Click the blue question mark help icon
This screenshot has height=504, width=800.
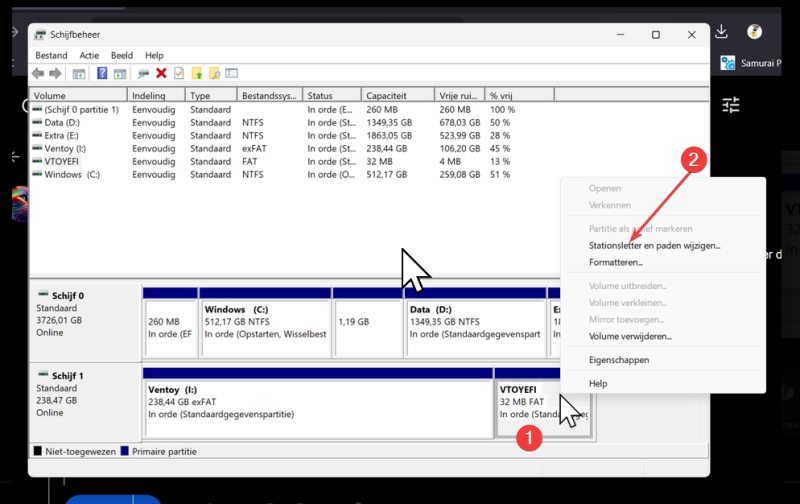coord(102,73)
